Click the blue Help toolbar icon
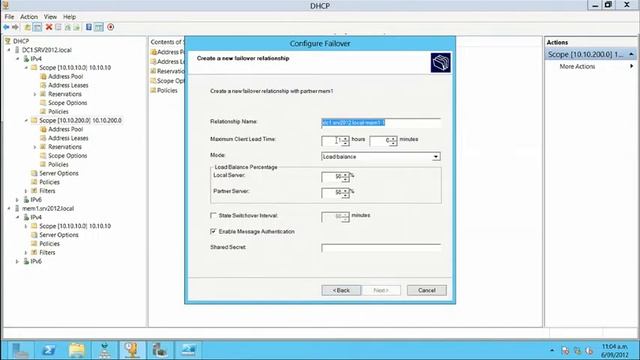640x360 pixels. click(x=89, y=27)
